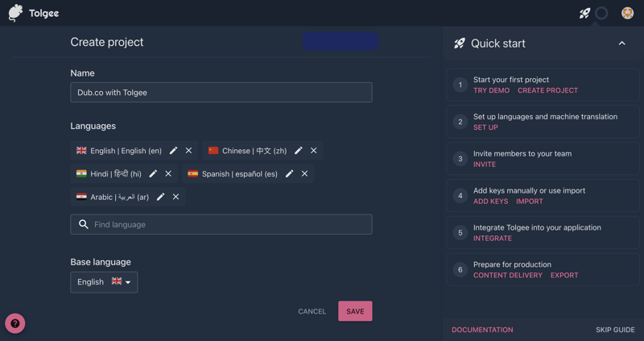Image resolution: width=644 pixels, height=341 pixels.
Task: Click "Start your first project" step text
Action: pos(511,79)
